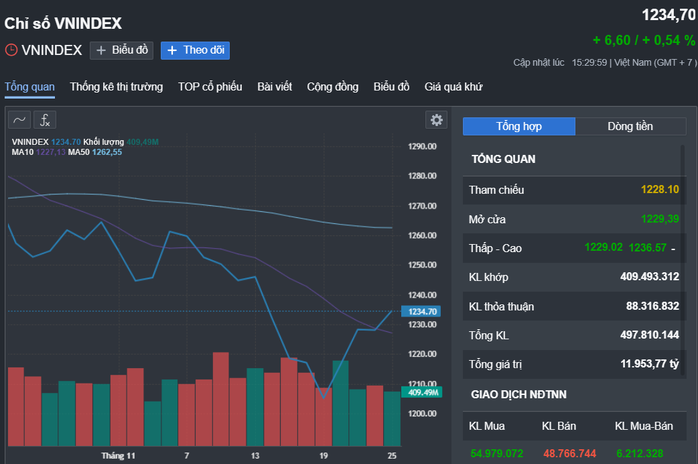Screen dimensions: 698x464
Task: Click the high value 1236.57
Action: coord(648,248)
